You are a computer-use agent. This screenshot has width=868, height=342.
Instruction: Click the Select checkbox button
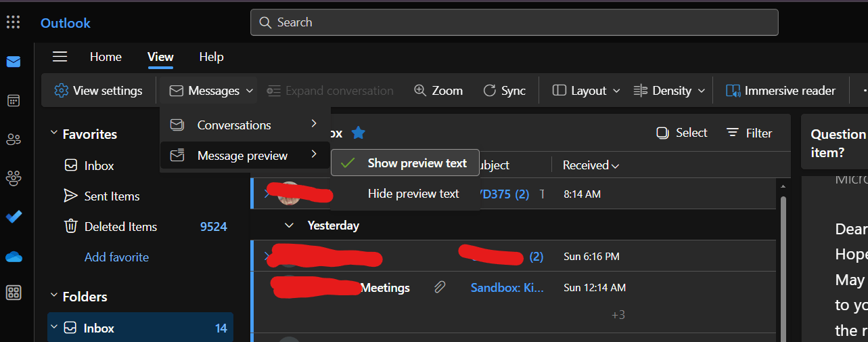682,133
